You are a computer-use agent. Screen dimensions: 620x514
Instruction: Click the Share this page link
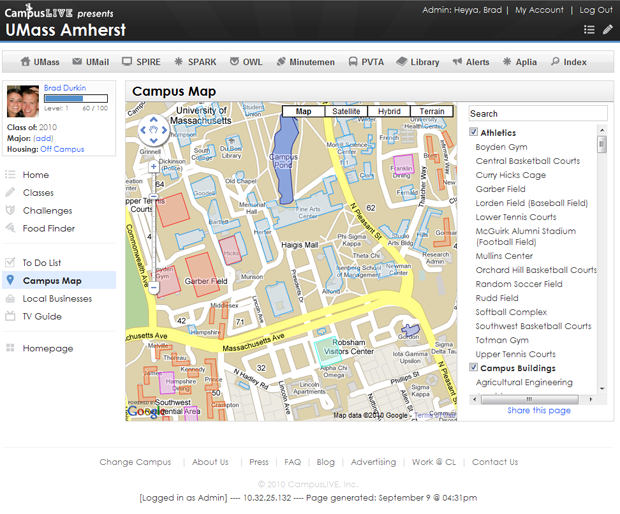(539, 411)
